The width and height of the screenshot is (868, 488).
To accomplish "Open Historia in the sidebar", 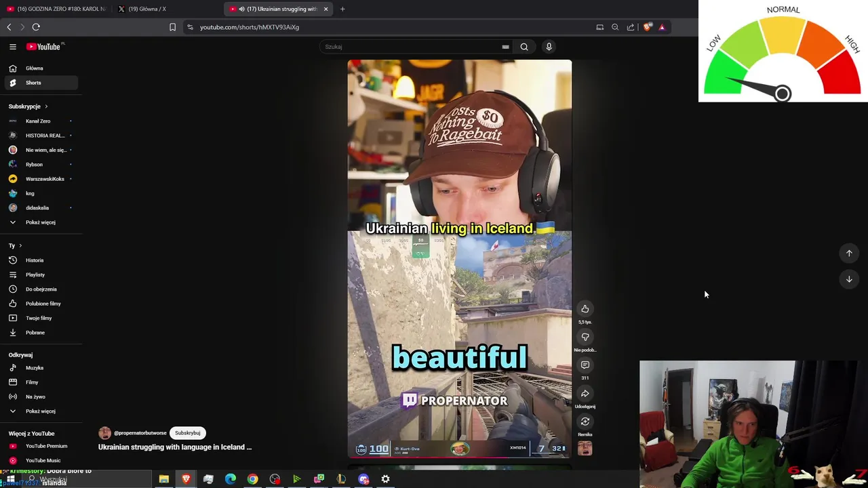I will tap(41, 260).
